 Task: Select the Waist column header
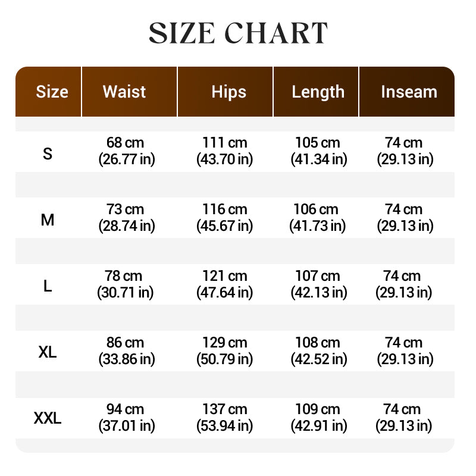coord(124,92)
